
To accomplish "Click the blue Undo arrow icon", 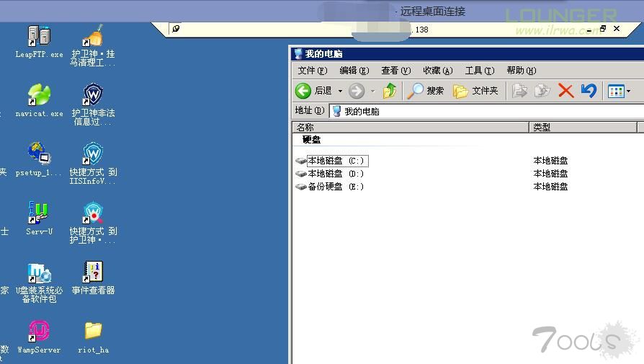I will coord(589,91).
